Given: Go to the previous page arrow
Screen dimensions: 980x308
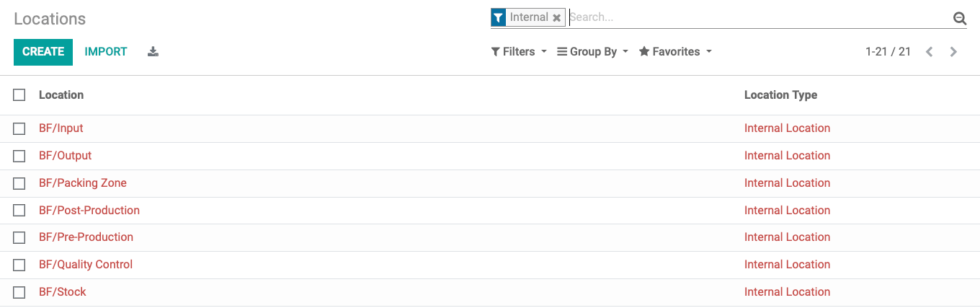Looking at the screenshot, I should (930, 52).
